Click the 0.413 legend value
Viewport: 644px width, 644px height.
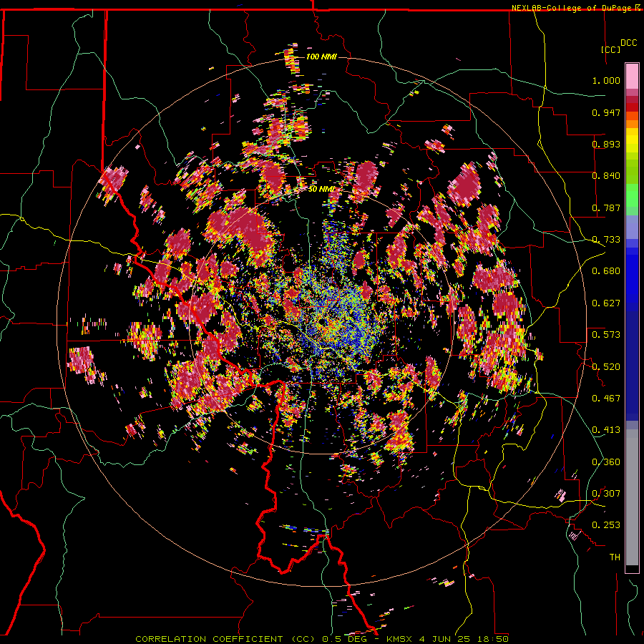[606, 430]
